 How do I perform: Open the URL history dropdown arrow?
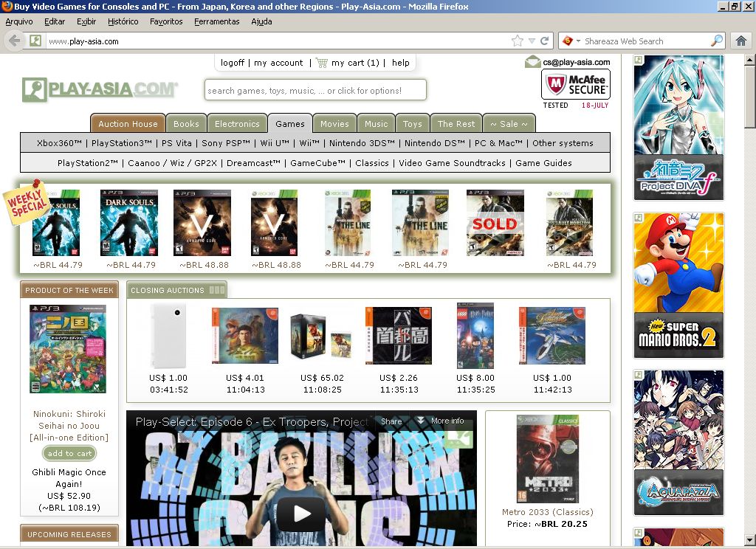click(x=532, y=41)
